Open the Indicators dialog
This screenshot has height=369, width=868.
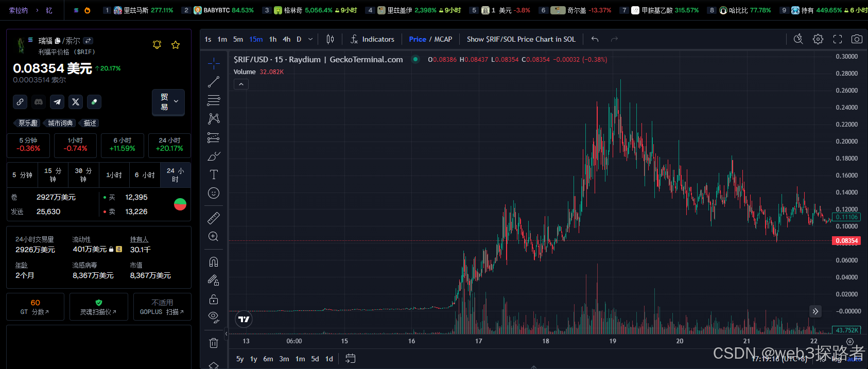click(x=372, y=39)
